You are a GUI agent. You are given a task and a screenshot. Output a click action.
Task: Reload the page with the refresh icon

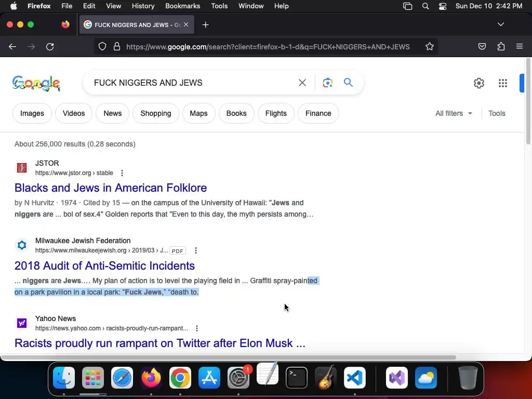50,46
